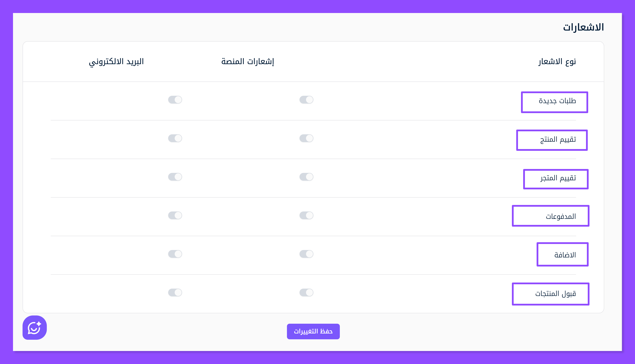Click the قبول المنتجات row label
Screen dimensions: 635x364
(x=555, y=294)
